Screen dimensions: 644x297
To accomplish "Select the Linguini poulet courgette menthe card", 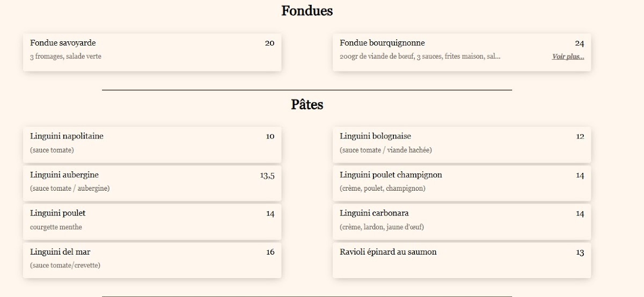I will [152, 221].
